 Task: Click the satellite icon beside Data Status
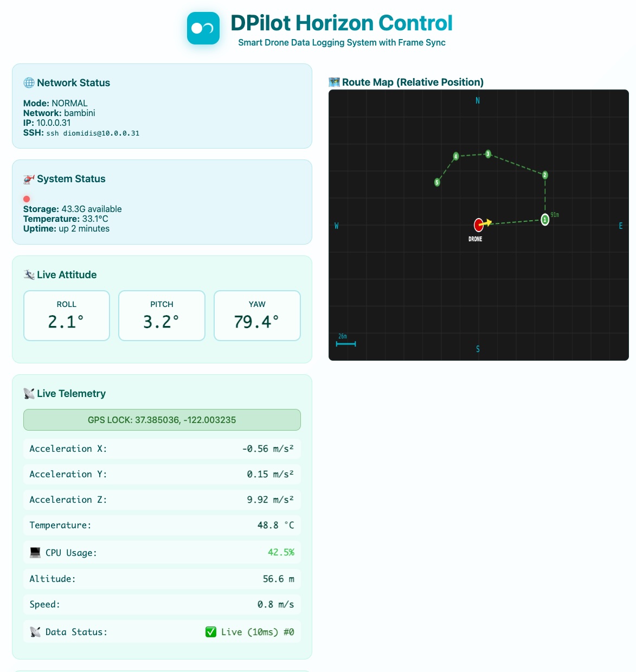[34, 631]
